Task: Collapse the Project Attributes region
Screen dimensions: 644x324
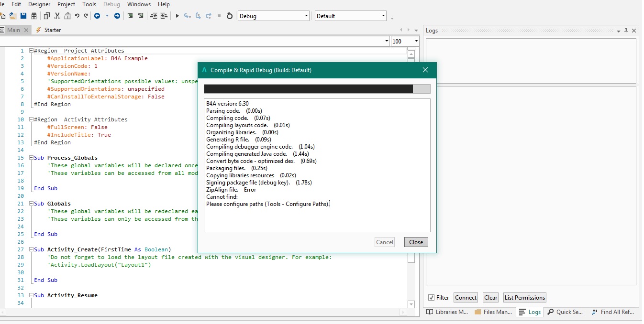Action: coord(31,51)
